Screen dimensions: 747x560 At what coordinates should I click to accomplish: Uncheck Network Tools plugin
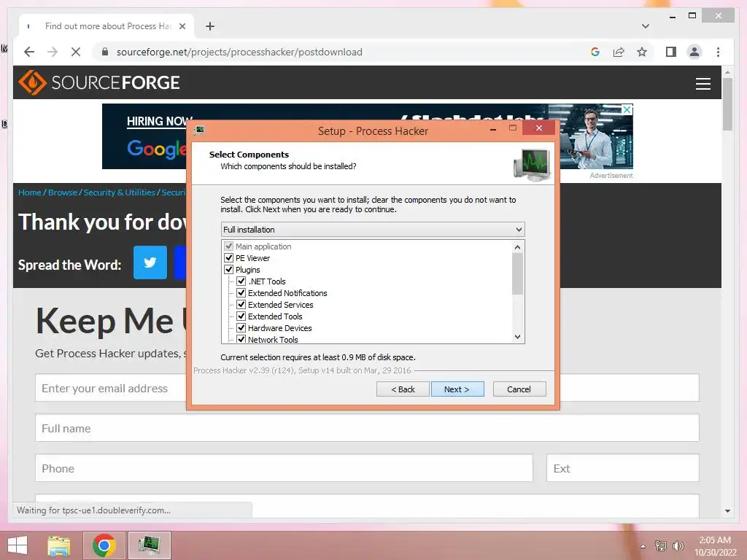coord(241,339)
